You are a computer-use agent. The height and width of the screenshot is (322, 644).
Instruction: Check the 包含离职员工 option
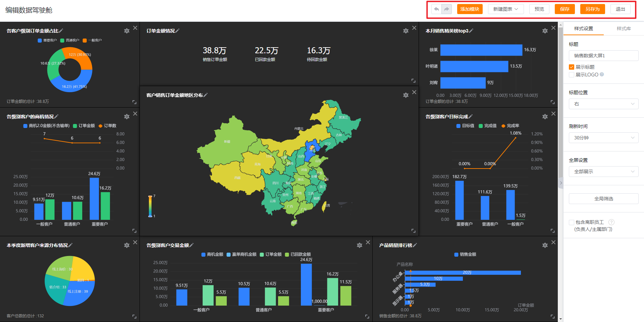[x=572, y=222]
